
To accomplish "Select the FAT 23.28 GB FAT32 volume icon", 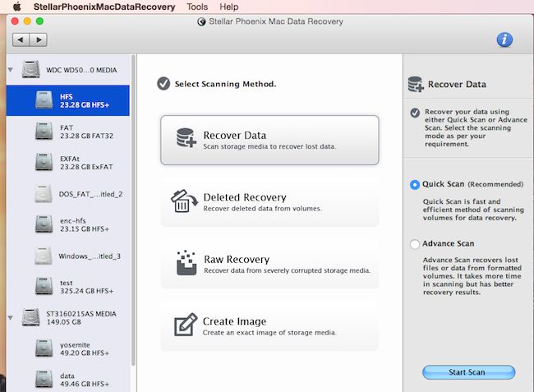I will (x=44, y=131).
